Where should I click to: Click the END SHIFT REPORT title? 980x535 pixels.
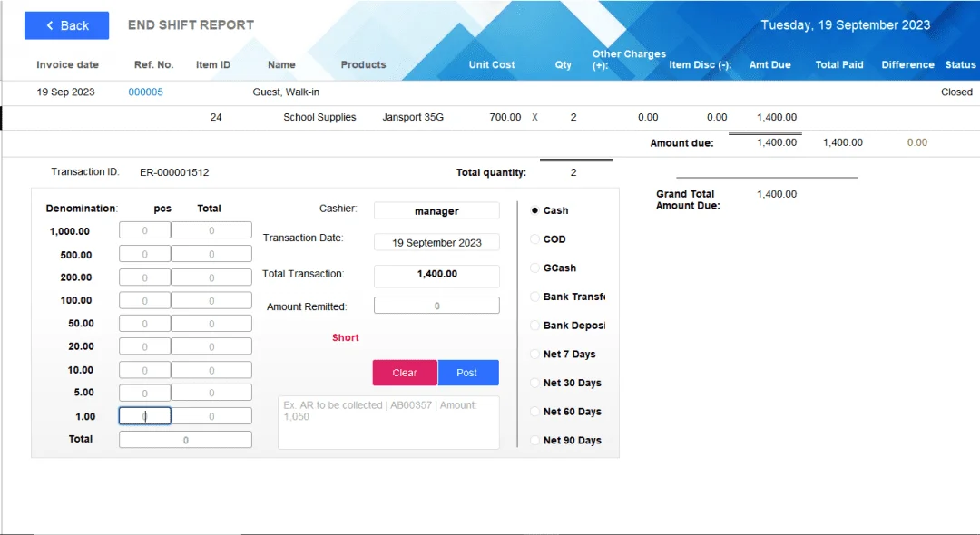(191, 25)
